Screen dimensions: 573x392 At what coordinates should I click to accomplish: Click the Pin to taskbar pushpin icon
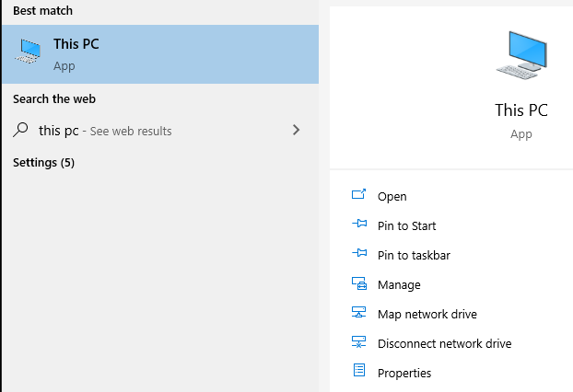[359, 252]
